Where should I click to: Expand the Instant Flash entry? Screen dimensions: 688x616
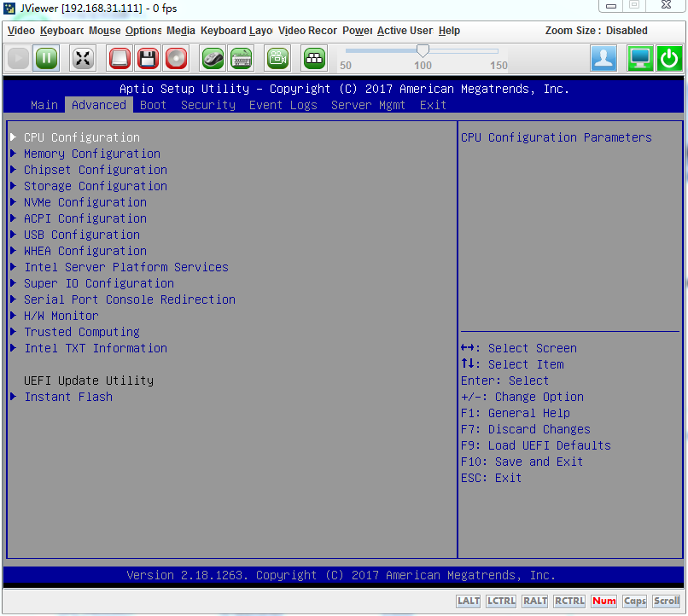click(67, 397)
